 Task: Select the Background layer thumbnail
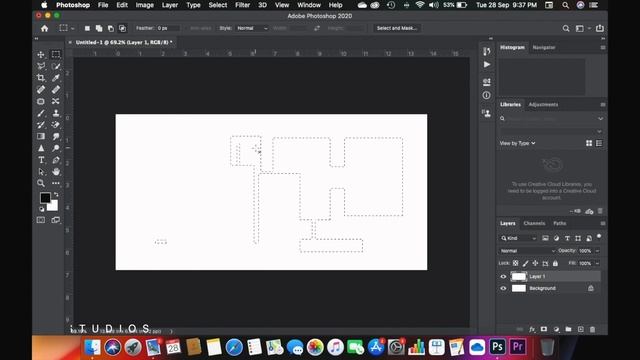pos(519,288)
